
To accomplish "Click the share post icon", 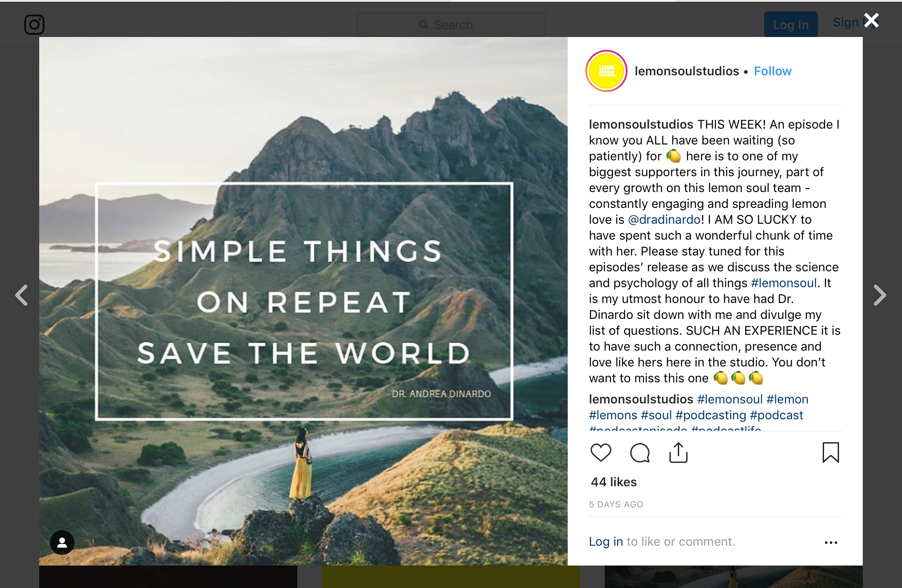I will click(x=678, y=453).
